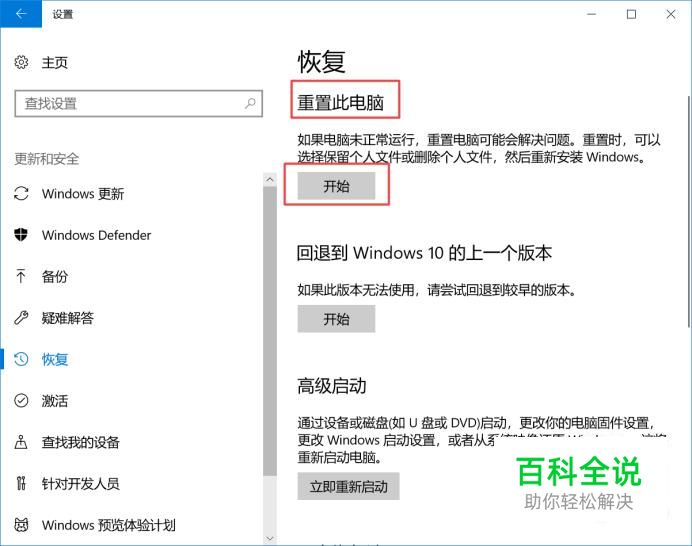Click the 回退到 Windows 10 的上一个版本 heading

pyautogui.click(x=424, y=253)
